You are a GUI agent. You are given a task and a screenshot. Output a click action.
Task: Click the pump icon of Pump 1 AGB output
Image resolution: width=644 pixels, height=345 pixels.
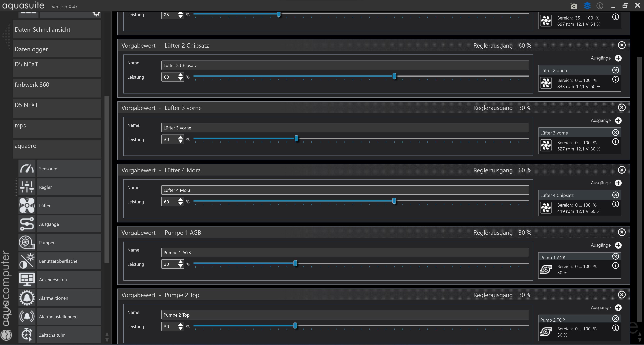(546, 270)
